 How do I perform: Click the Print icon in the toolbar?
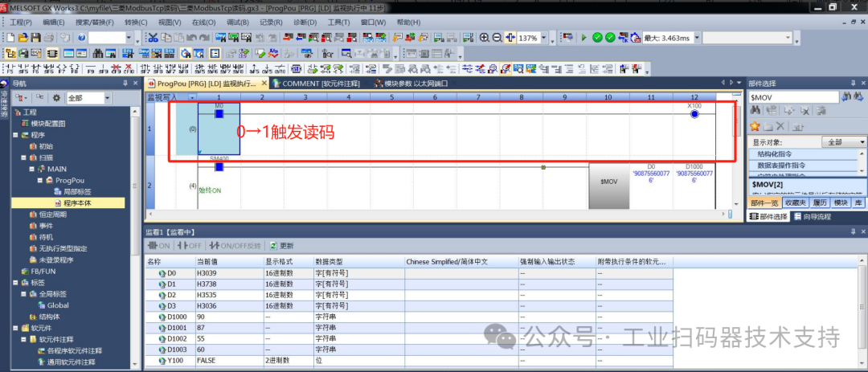pyautogui.click(x=49, y=38)
